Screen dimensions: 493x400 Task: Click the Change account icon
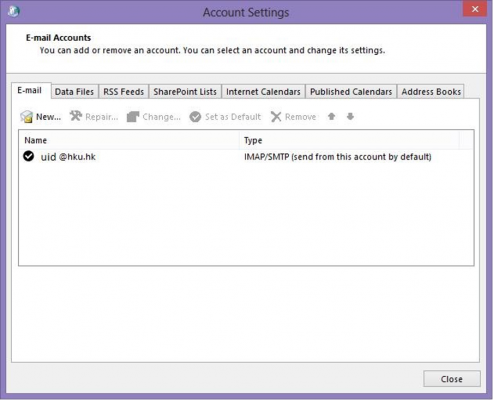click(133, 117)
